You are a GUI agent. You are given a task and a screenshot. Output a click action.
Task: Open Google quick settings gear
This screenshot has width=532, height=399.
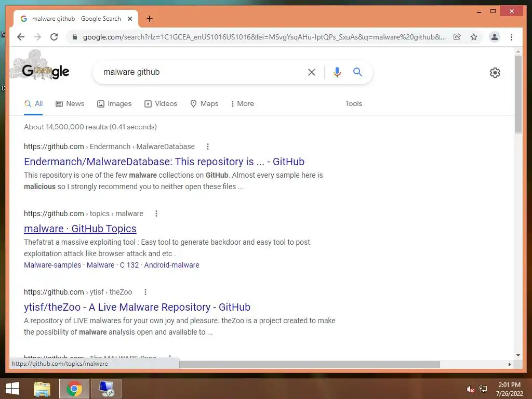click(x=495, y=72)
